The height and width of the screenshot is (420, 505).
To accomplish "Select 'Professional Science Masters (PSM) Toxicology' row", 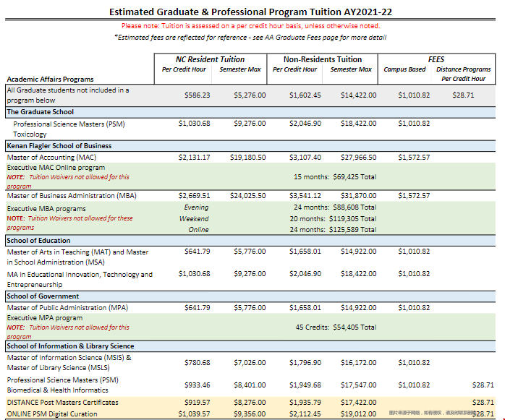I will tap(69, 129).
